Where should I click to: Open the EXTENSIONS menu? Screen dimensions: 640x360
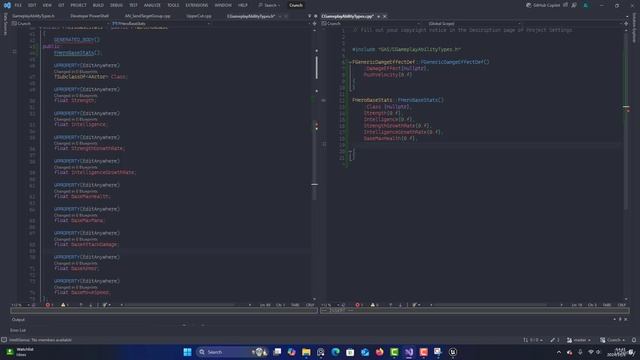point(197,5)
